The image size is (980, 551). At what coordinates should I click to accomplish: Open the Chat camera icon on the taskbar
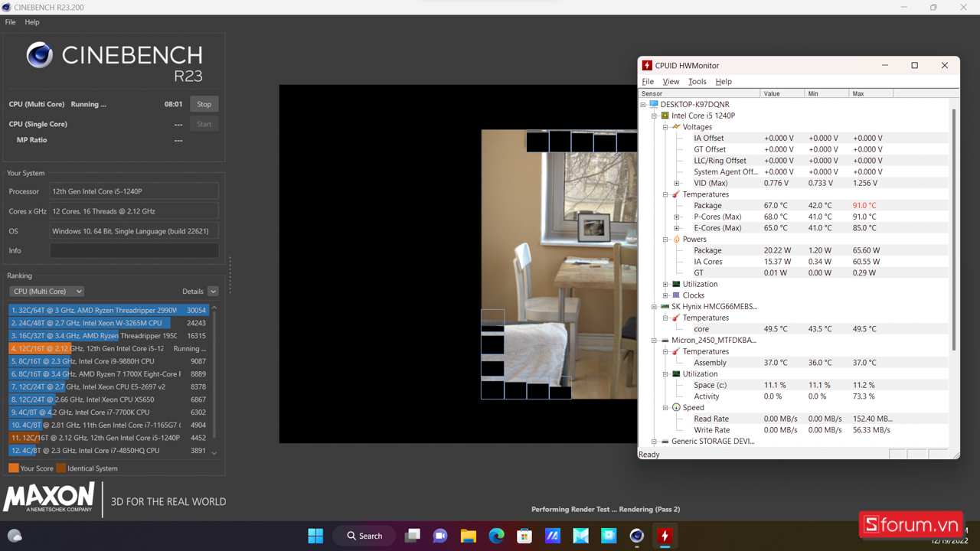pos(440,536)
